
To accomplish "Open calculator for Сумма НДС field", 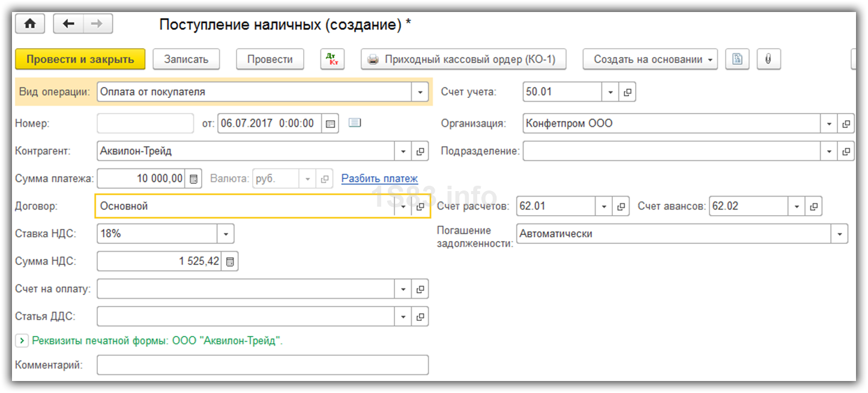I will (229, 262).
